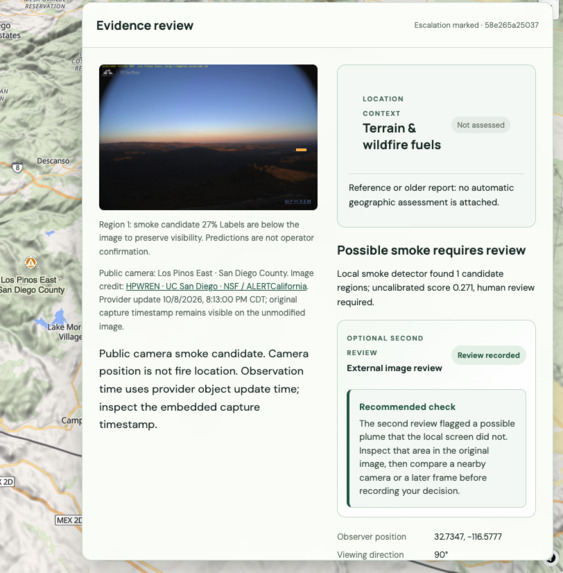563x573 pixels.
Task: Open the HPWREN · UC San Diego · NSF / ALERTCalifornia link
Action: 216,286
